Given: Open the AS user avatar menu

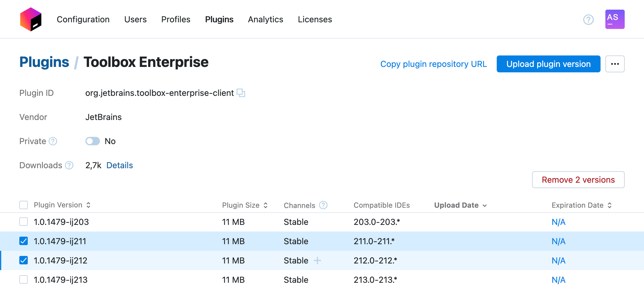Looking at the screenshot, I should point(615,19).
